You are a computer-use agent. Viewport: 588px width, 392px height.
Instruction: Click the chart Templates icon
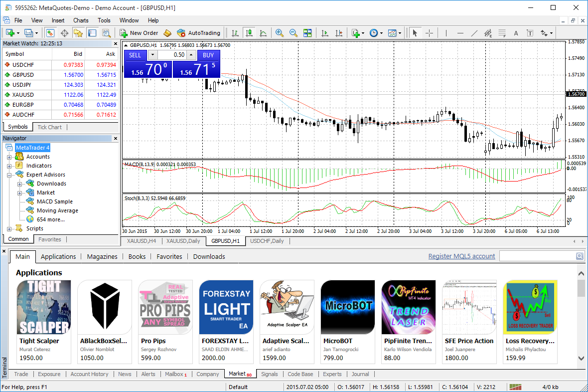pos(392,33)
